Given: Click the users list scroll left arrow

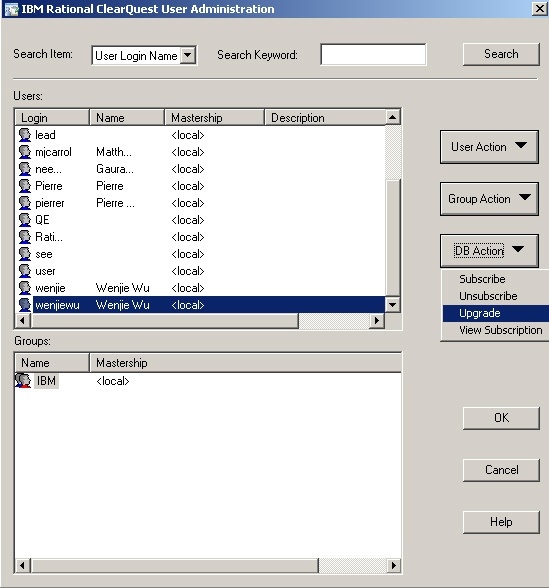Looking at the screenshot, I should tap(22, 321).
